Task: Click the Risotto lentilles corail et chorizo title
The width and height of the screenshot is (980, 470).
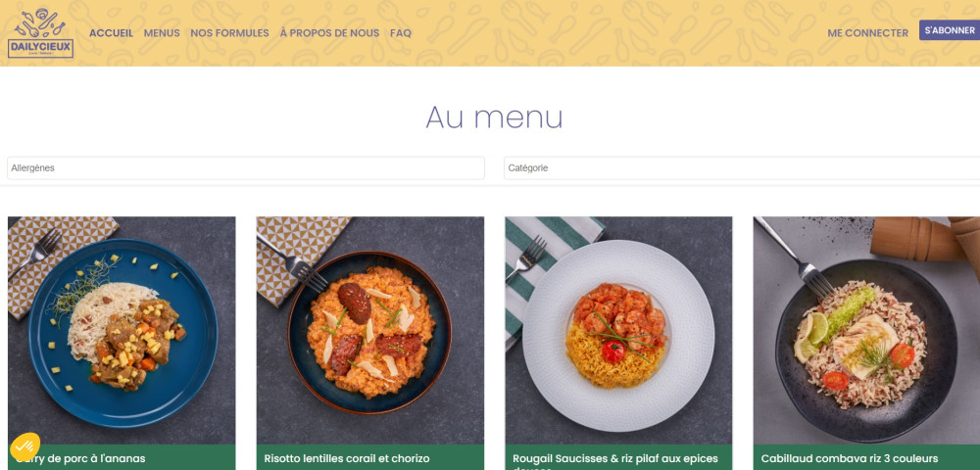Action: point(347,459)
